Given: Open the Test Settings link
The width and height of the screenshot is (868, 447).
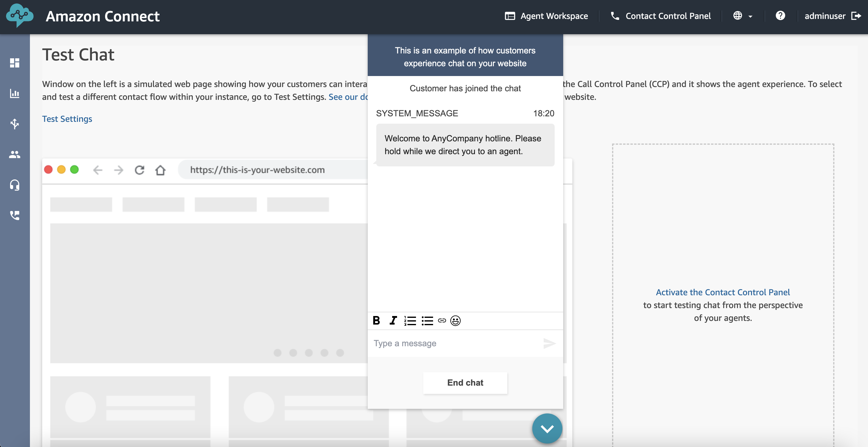Looking at the screenshot, I should click(67, 118).
